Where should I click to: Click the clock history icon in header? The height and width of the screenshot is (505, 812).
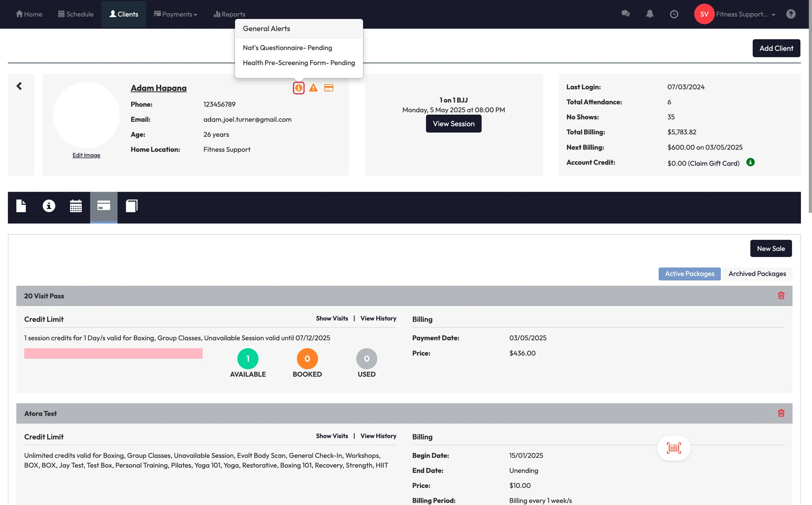coord(674,14)
